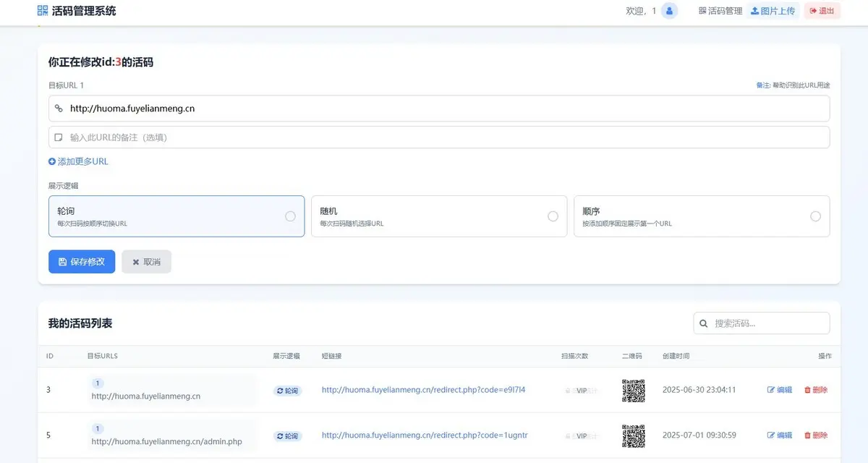The height and width of the screenshot is (463, 868).
Task: Open the short link ending in code=e9I7I4
Action: coord(423,390)
